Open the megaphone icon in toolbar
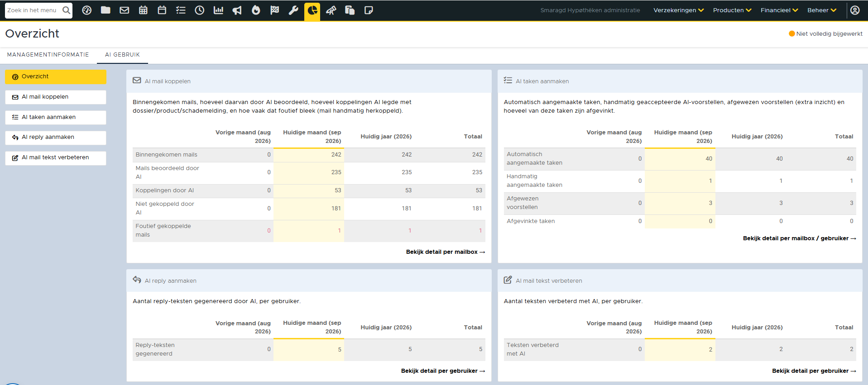The width and height of the screenshot is (868, 385). 237,10
